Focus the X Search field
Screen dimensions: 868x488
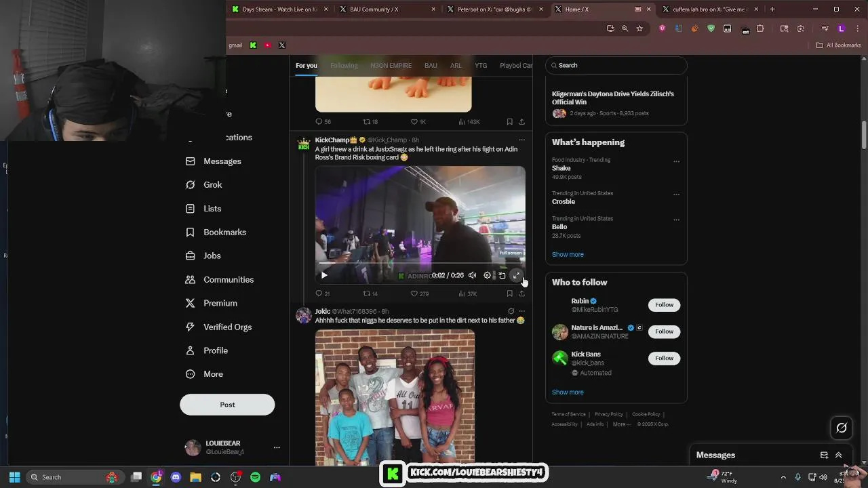tap(616, 65)
